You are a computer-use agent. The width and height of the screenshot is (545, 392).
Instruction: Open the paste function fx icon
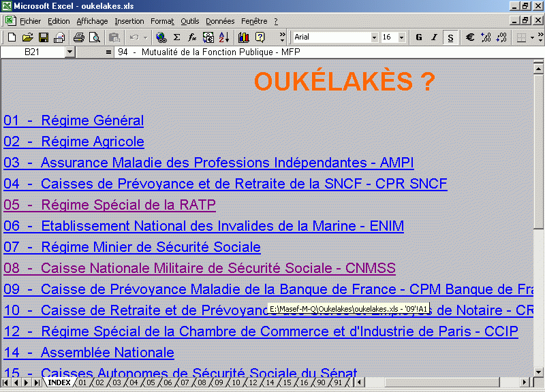(x=192, y=37)
